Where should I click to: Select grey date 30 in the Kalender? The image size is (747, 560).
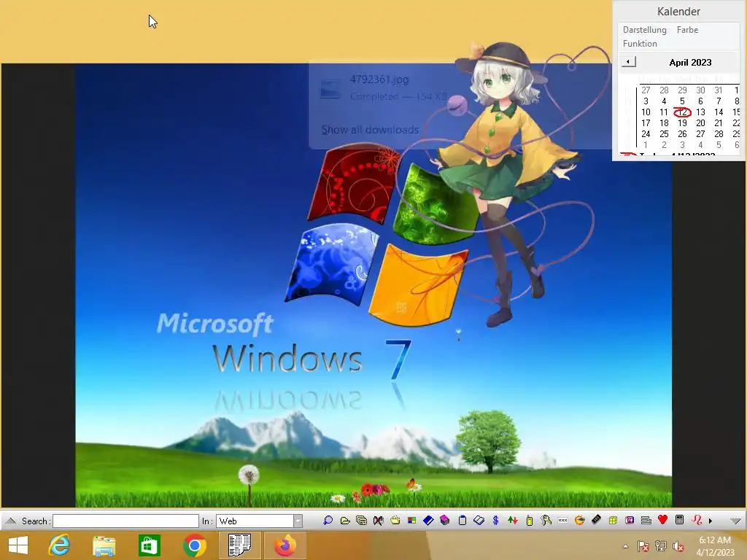700,90
